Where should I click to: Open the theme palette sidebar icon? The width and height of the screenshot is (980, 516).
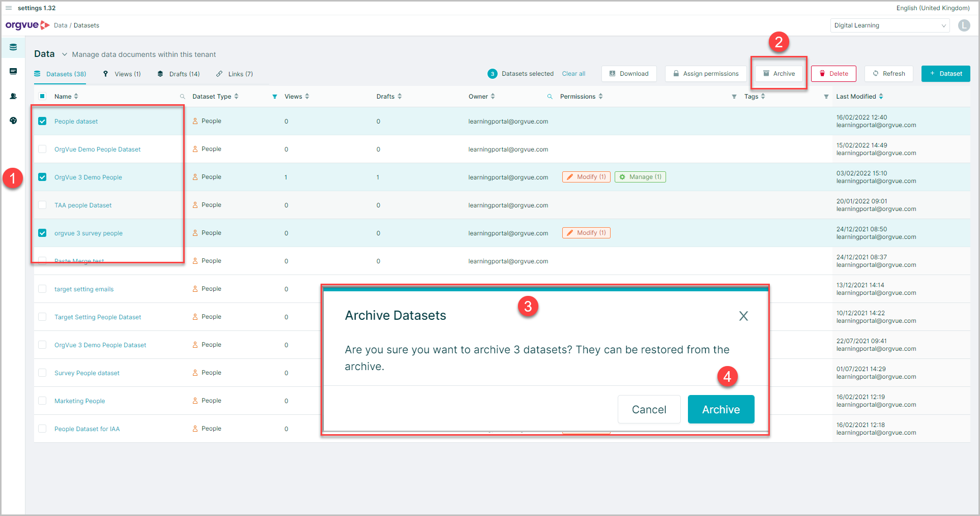click(13, 120)
